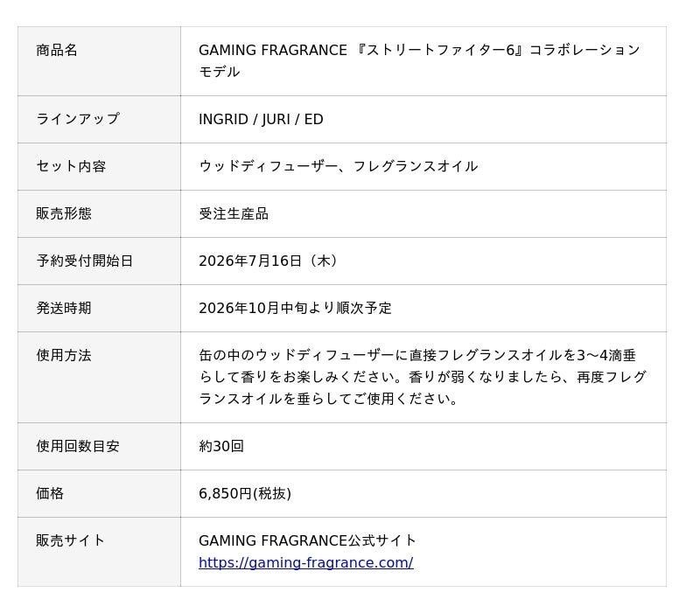Click the usage instructions paragraph text
The height and width of the screenshot is (613, 700).
click(423, 378)
